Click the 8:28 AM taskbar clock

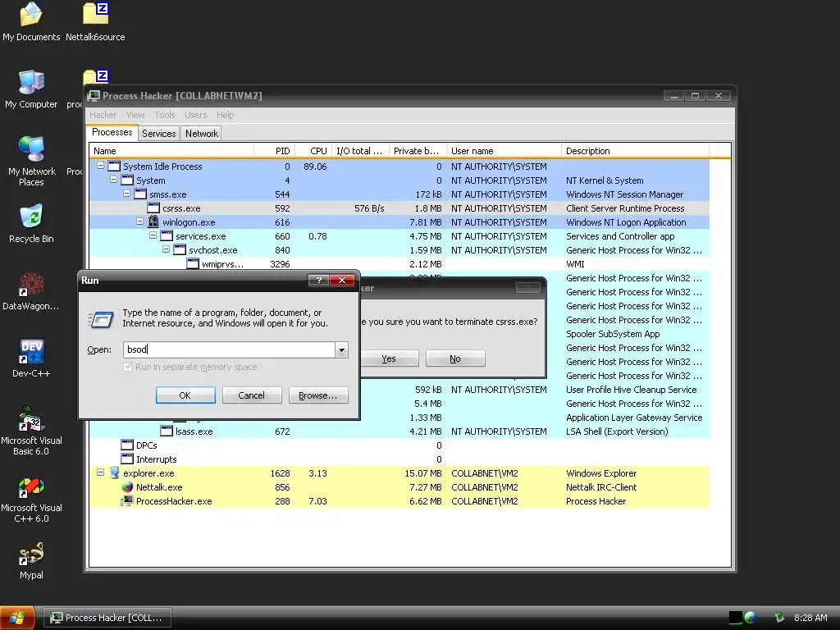pos(810,618)
